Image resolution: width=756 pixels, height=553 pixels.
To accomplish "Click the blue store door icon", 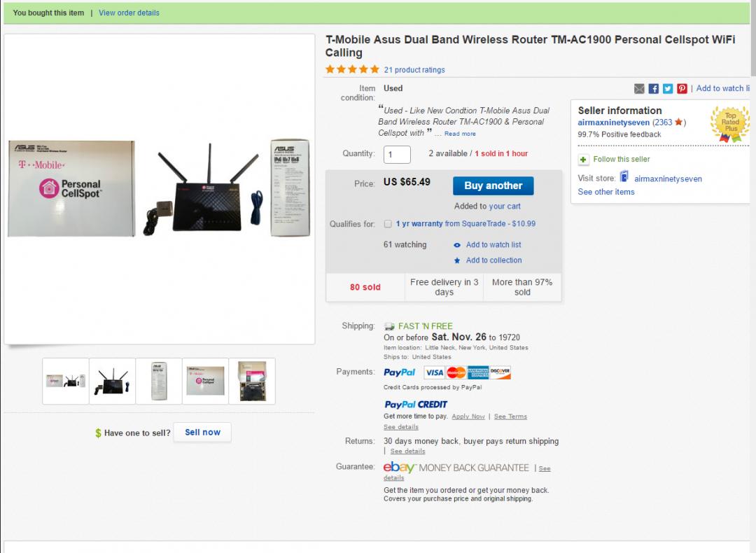I will click(624, 177).
